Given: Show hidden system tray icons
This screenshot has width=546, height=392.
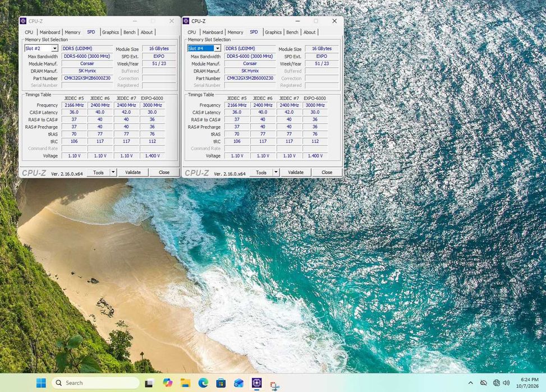Looking at the screenshot, I should [470, 383].
